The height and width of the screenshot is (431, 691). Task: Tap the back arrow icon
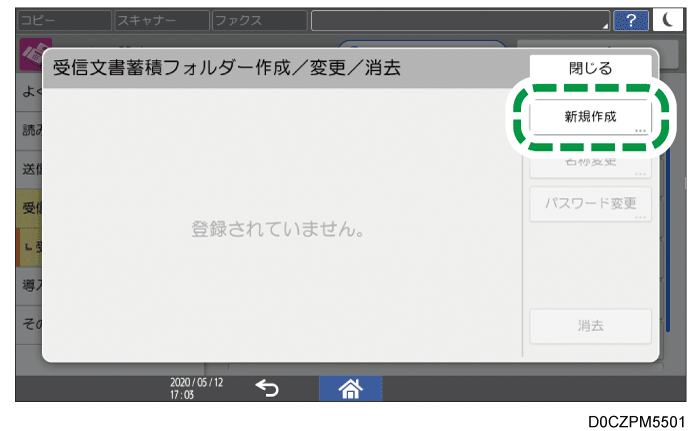click(267, 388)
